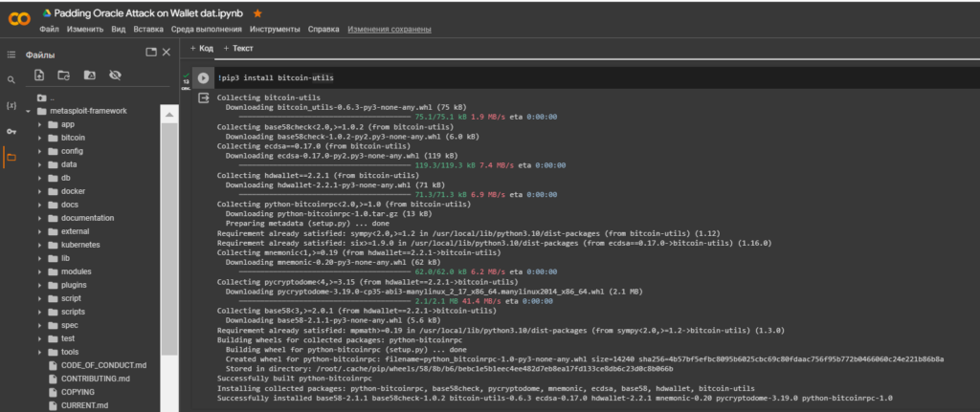Click the 'Collecting bitcoin-utils' output line
The width and height of the screenshot is (980, 412).
point(269,98)
